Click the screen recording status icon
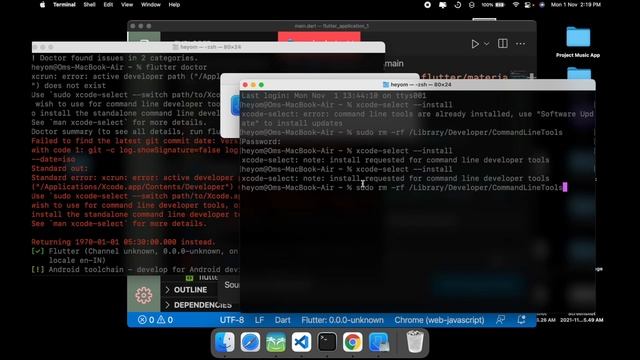This screenshot has height=360, width=640. pos(427,5)
